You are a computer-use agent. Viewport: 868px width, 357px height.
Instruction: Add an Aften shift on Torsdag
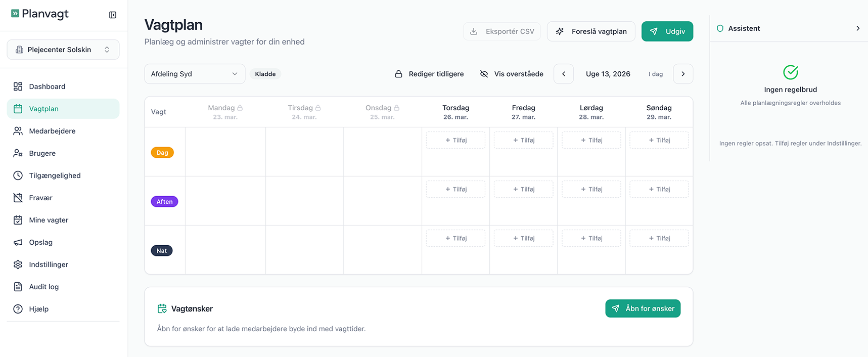(x=455, y=189)
